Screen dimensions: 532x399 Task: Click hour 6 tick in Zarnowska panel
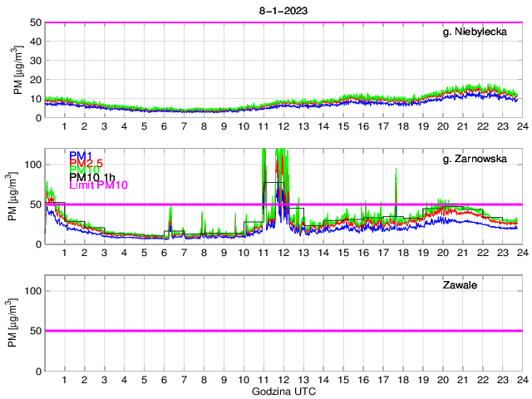pos(164,252)
